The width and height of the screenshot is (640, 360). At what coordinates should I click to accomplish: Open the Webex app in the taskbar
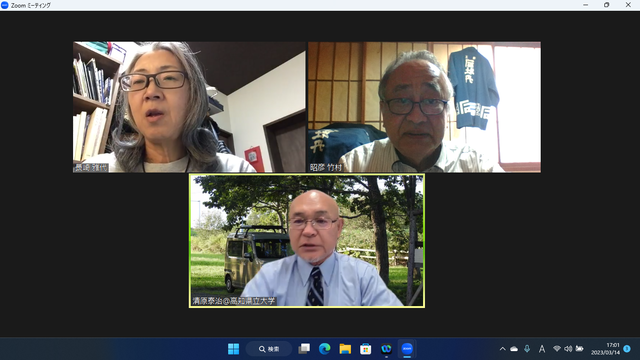tap(386, 349)
